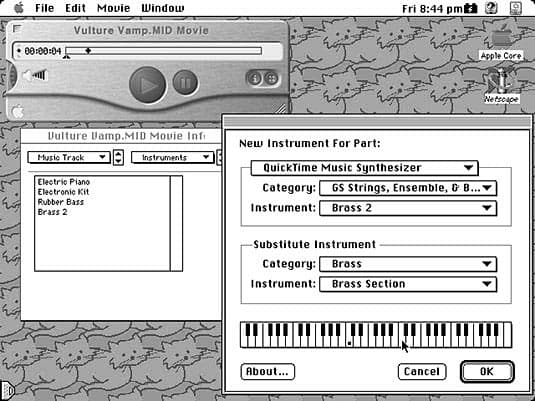This screenshot has height=401, width=535.
Task: Open the Netscape desktop icon
Action: click(x=501, y=86)
